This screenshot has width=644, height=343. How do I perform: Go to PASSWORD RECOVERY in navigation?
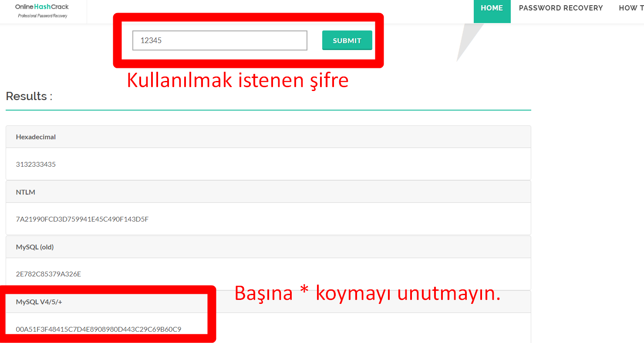pyautogui.click(x=560, y=8)
